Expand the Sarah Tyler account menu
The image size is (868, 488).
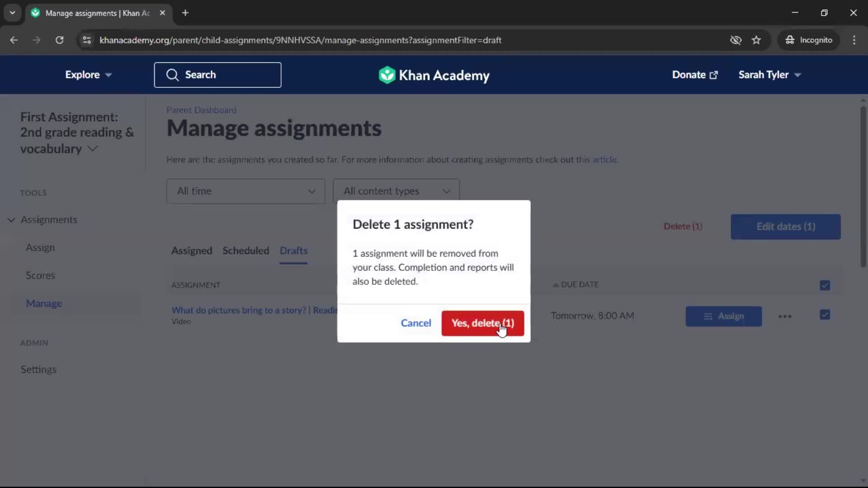click(x=769, y=75)
